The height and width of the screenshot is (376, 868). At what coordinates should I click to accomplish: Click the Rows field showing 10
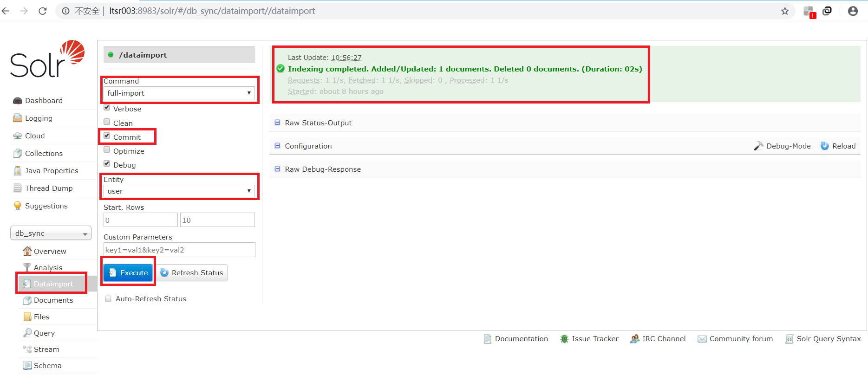pyautogui.click(x=217, y=220)
